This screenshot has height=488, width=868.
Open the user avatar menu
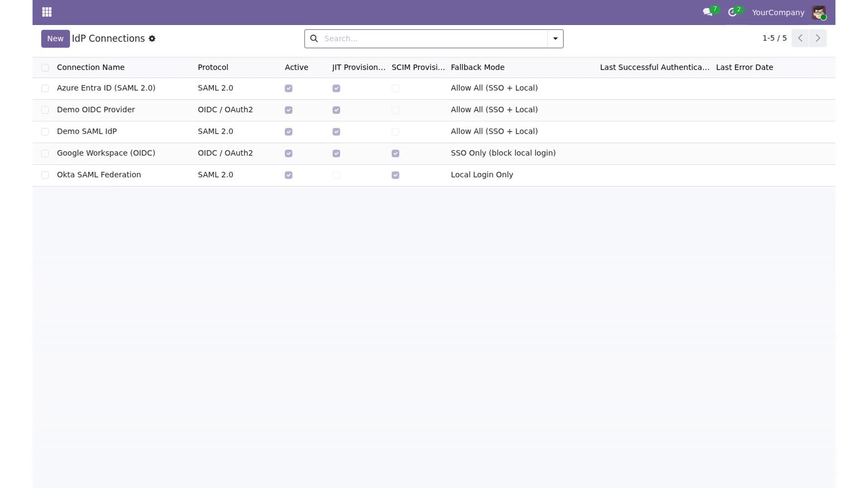click(x=819, y=12)
